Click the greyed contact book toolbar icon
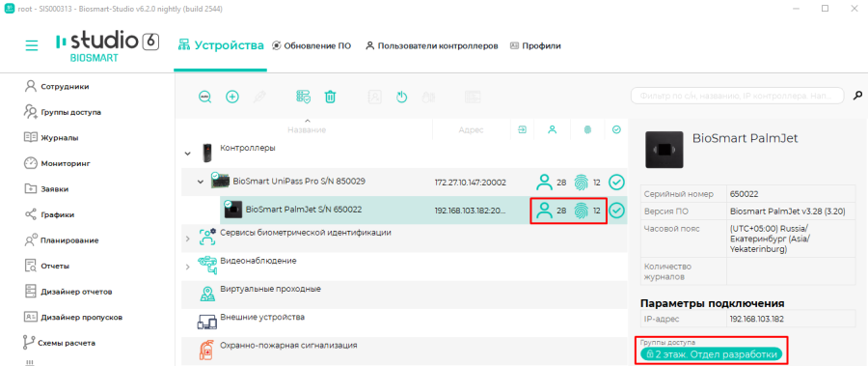 (x=375, y=97)
